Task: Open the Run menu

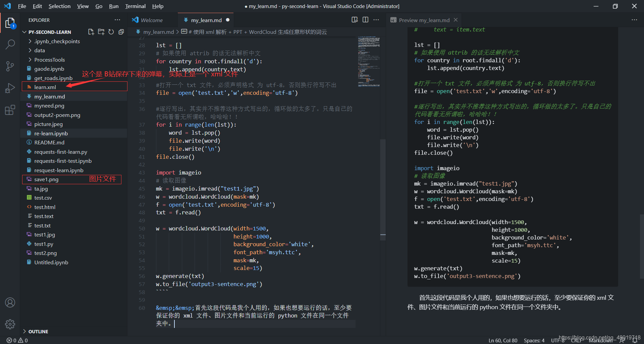Action: click(114, 6)
